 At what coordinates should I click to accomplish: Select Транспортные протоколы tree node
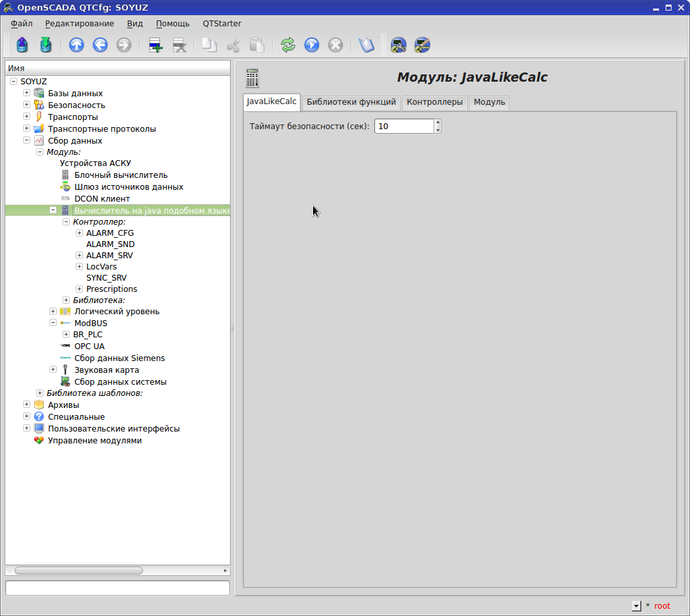101,129
